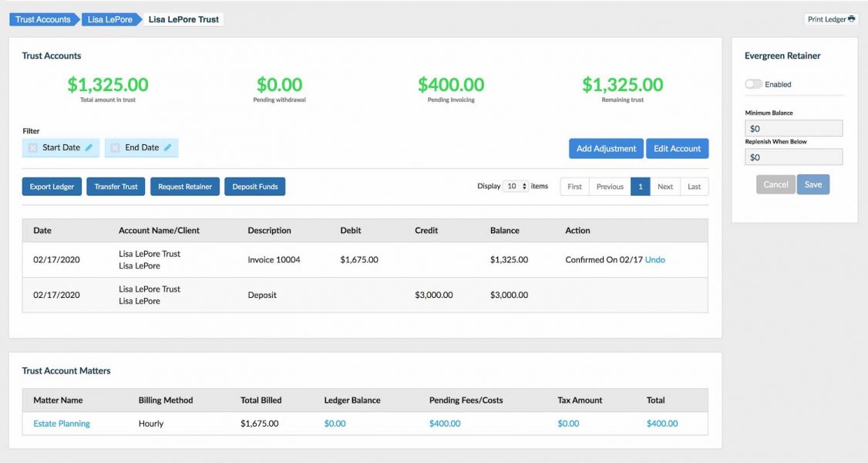Go to the Next page of results

(664, 187)
